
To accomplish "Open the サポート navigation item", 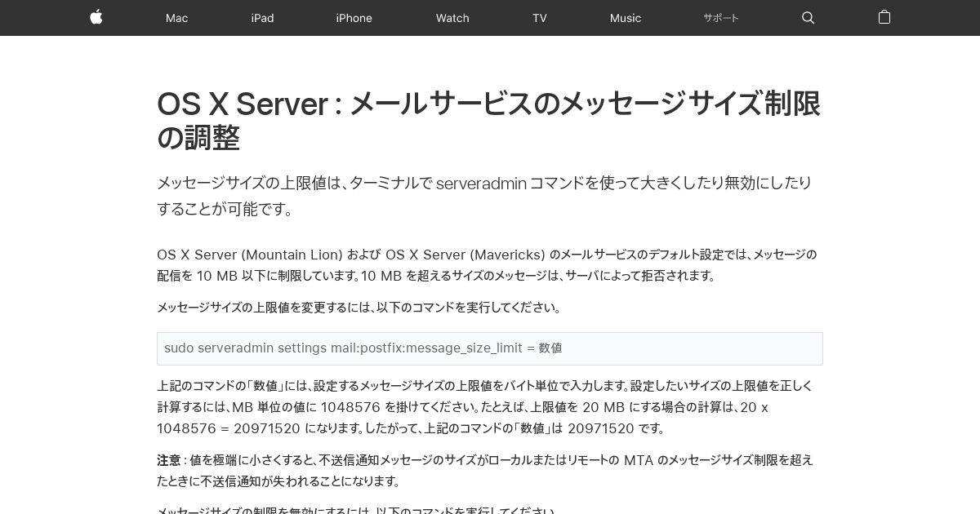I will coord(721,18).
